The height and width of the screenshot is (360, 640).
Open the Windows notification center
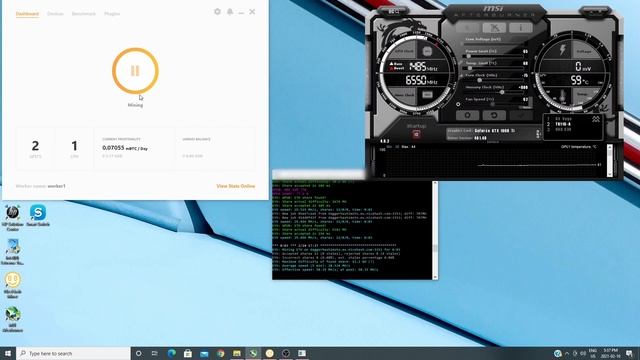(x=629, y=353)
